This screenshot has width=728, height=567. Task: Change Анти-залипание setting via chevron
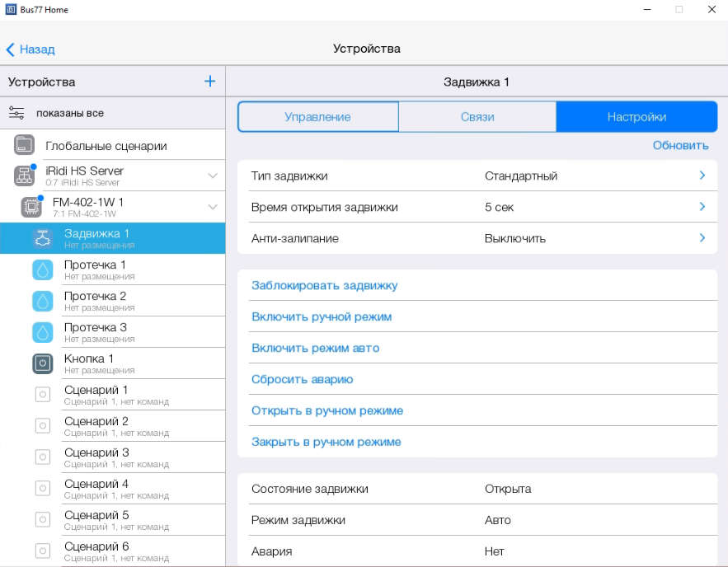[x=702, y=238]
